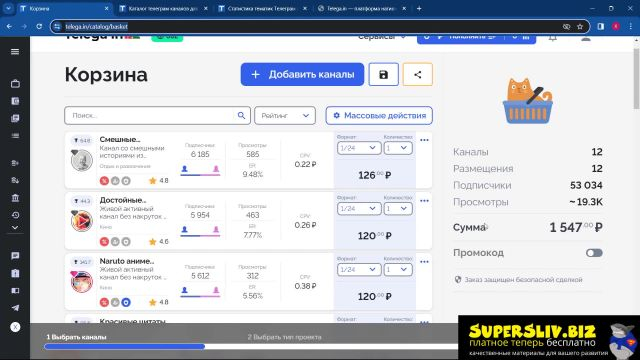The width and height of the screenshot is (640, 360).
Task: Open three-dots menu for Достойные channel
Action: (x=424, y=201)
